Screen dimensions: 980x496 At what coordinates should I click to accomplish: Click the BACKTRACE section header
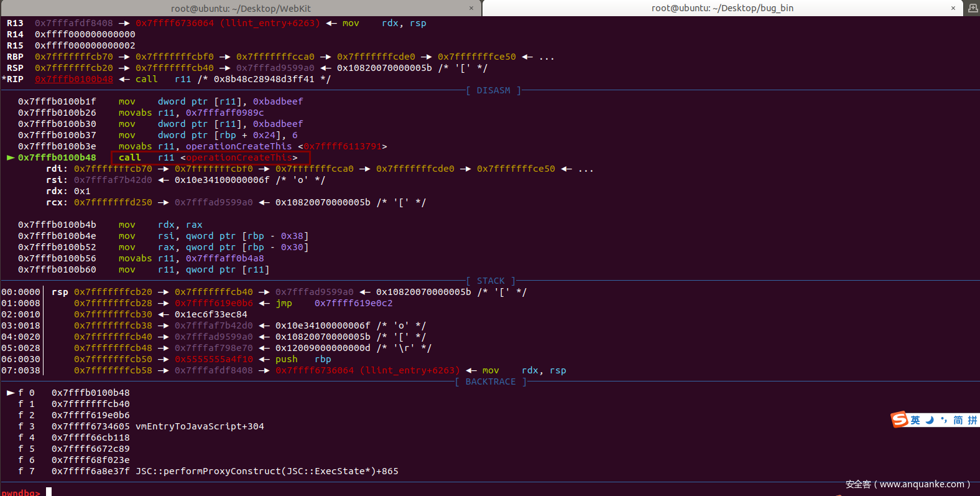click(x=490, y=381)
